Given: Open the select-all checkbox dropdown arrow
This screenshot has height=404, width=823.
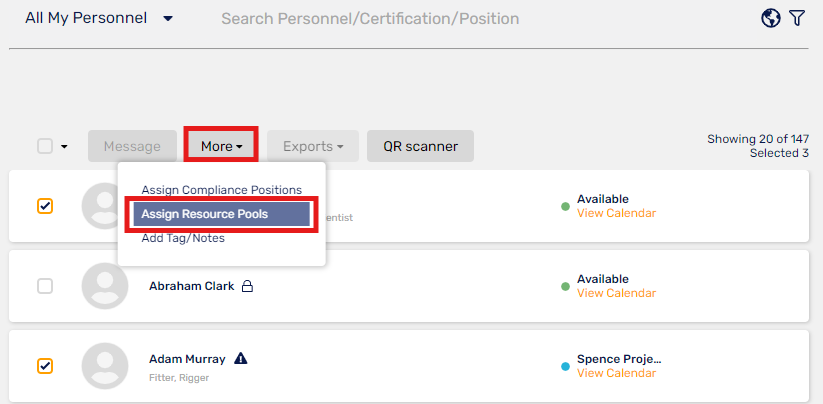Looking at the screenshot, I should pos(65,146).
